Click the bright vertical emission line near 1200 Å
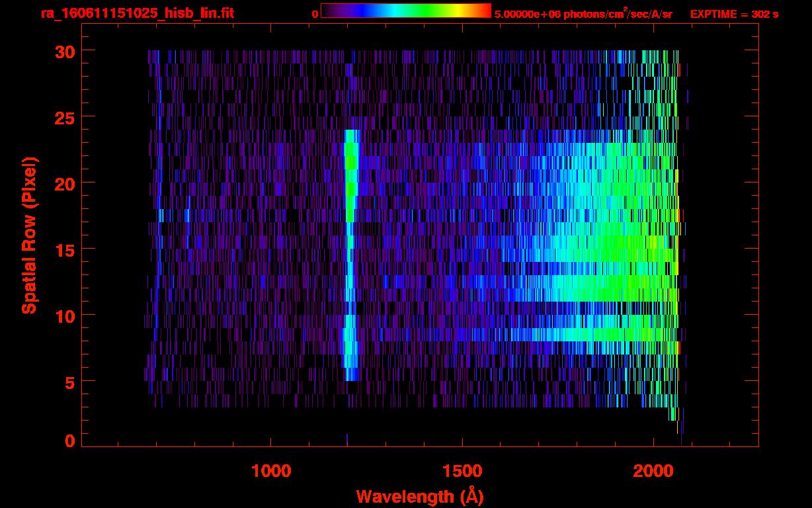812x508 pixels. point(350,251)
